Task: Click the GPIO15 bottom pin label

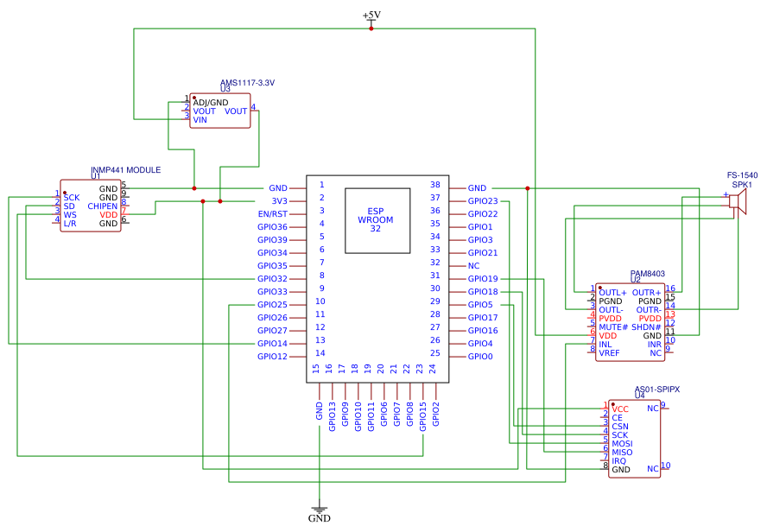Action: pos(423,416)
